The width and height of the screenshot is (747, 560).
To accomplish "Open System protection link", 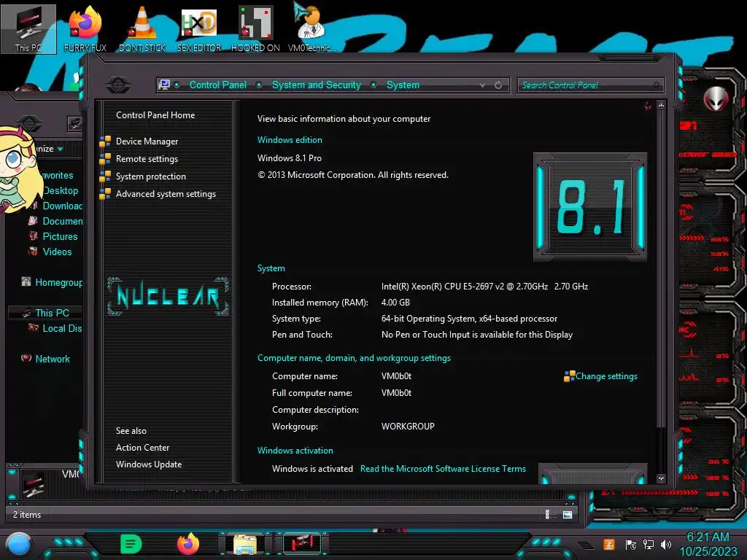I will click(150, 176).
